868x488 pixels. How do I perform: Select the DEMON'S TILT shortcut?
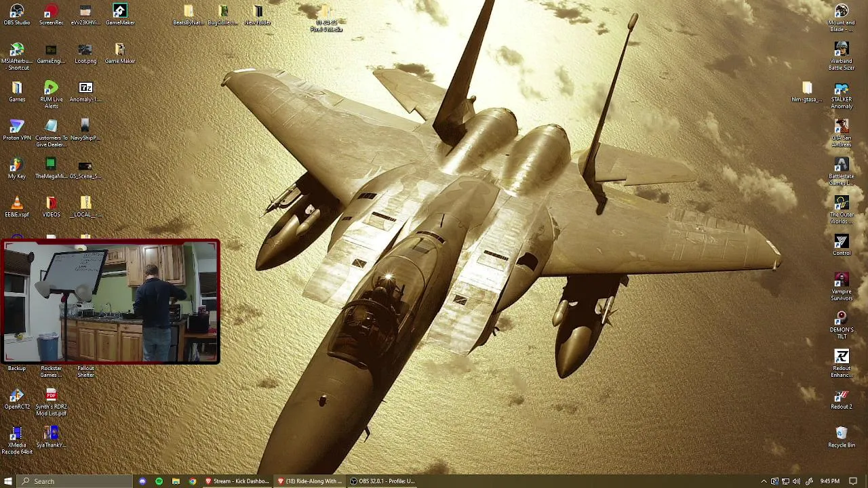842,326
